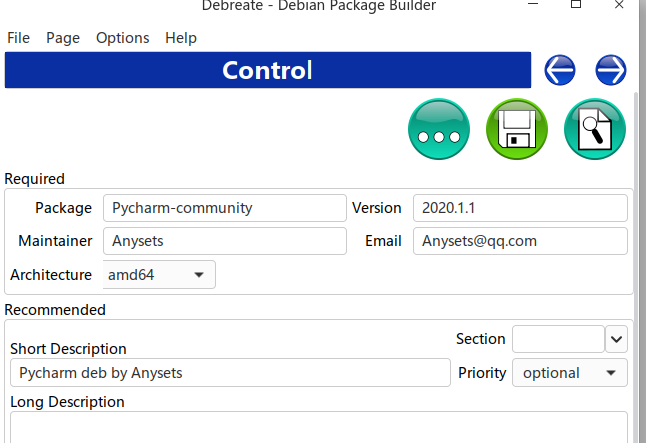Click the Recommended group label
This screenshot has width=646, height=443.
click(x=55, y=310)
